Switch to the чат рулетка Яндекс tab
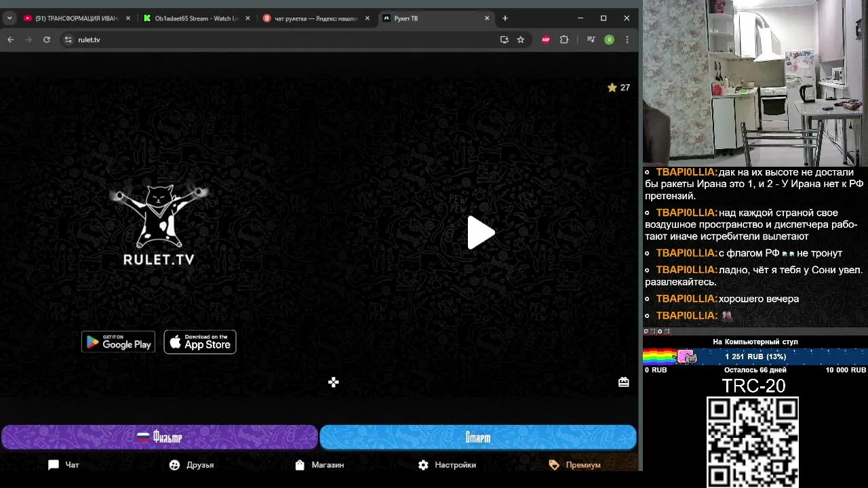 point(317,18)
